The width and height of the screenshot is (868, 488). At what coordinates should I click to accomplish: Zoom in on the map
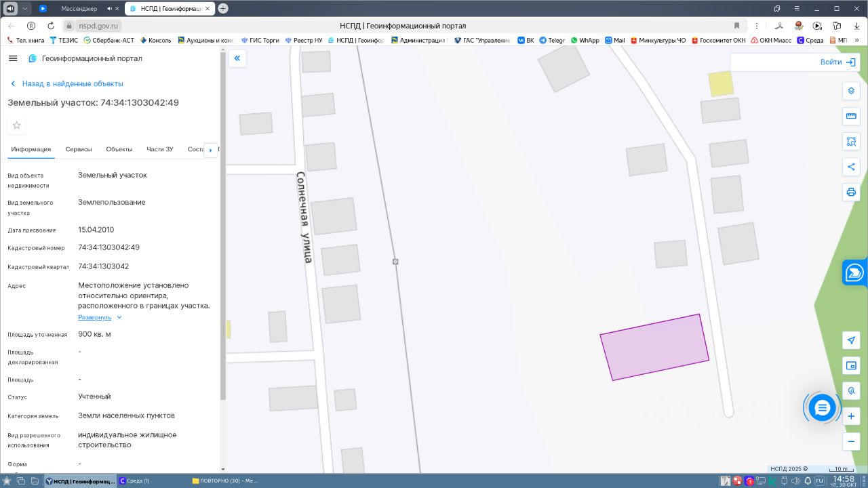[x=851, y=416]
